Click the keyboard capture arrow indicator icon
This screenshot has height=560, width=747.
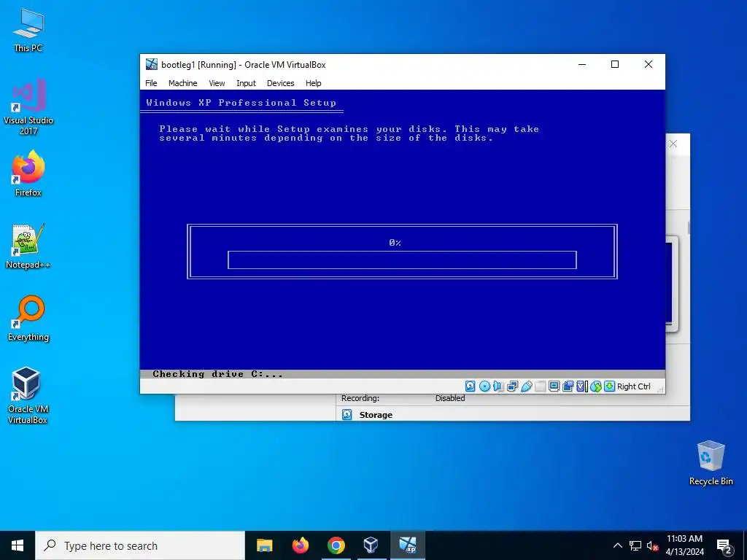point(609,386)
